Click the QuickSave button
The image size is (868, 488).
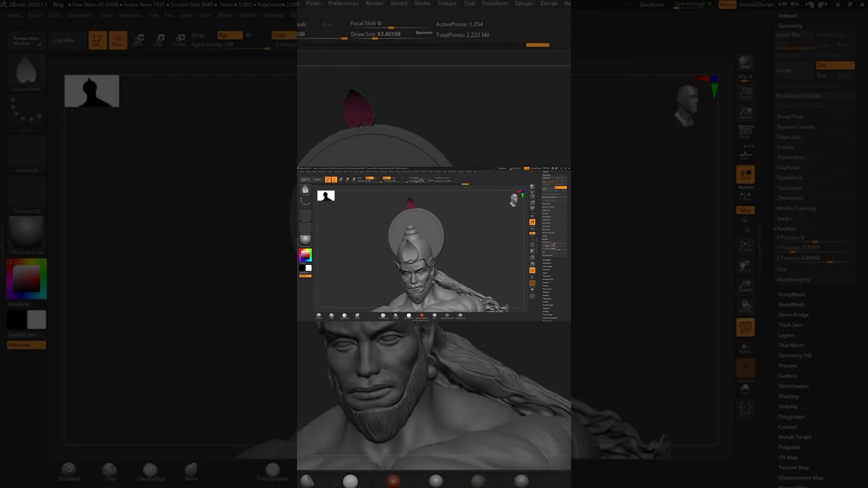tap(652, 4)
